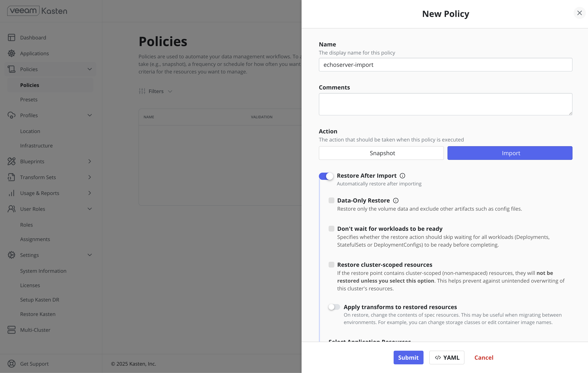Click the Get Support lifebuoy icon
Image resolution: width=588 pixels, height=373 pixels.
12,364
